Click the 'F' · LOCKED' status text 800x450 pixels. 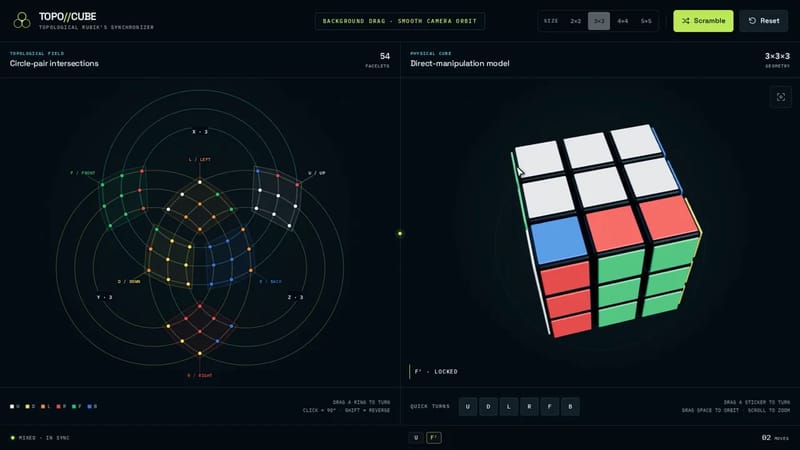(x=436, y=371)
